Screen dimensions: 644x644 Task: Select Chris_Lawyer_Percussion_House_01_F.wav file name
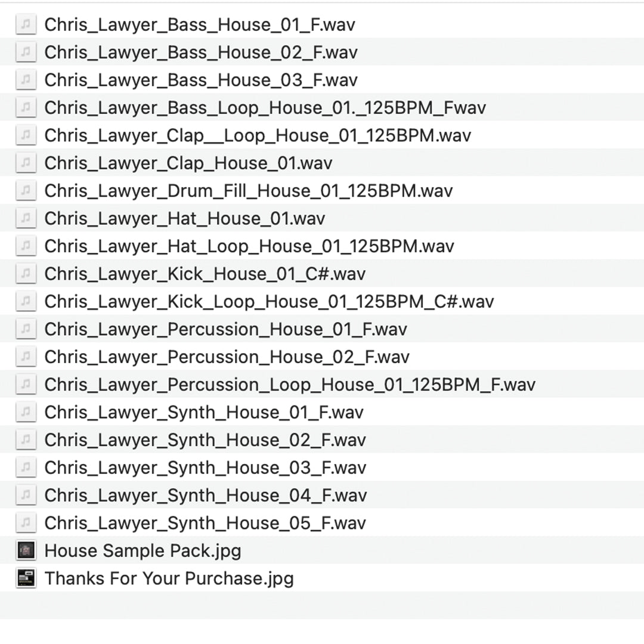225,329
